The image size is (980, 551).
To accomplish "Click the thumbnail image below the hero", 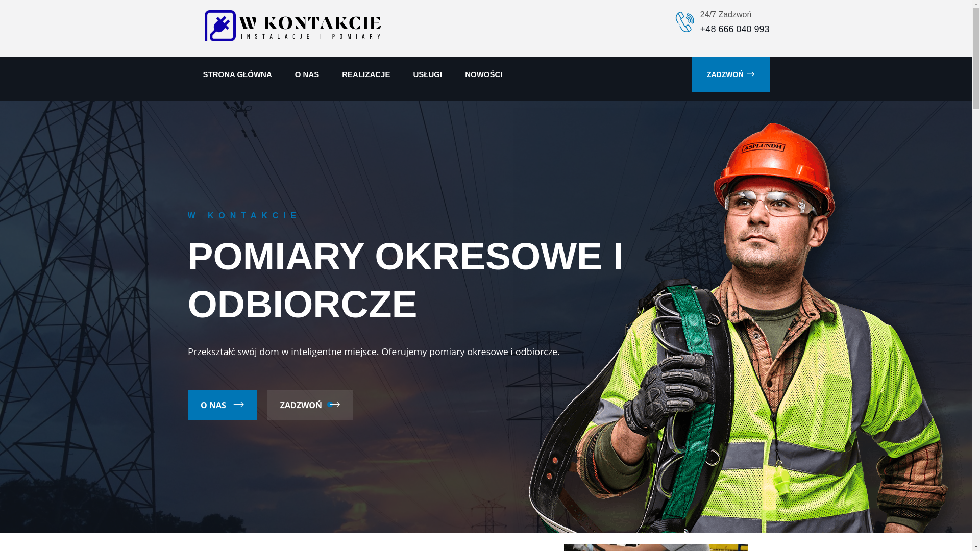I will pos(655,547).
